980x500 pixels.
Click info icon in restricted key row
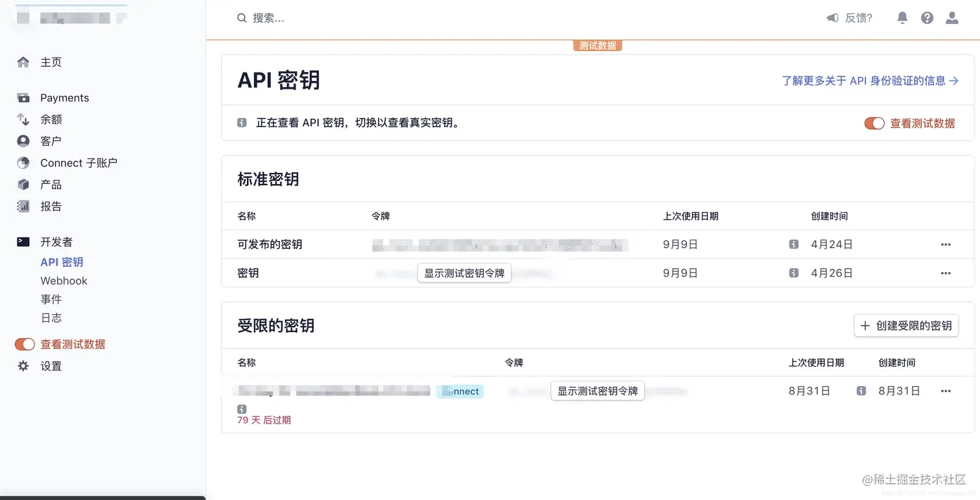[861, 391]
